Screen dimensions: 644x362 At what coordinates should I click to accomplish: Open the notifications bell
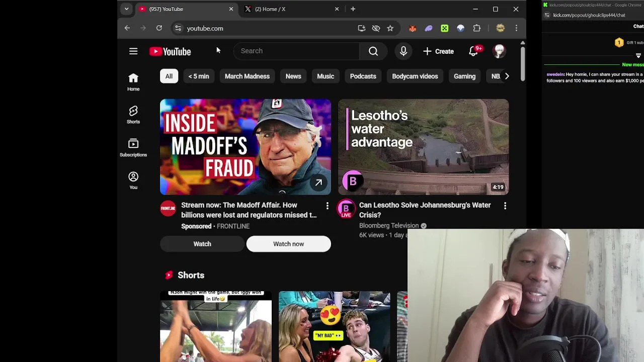473,51
